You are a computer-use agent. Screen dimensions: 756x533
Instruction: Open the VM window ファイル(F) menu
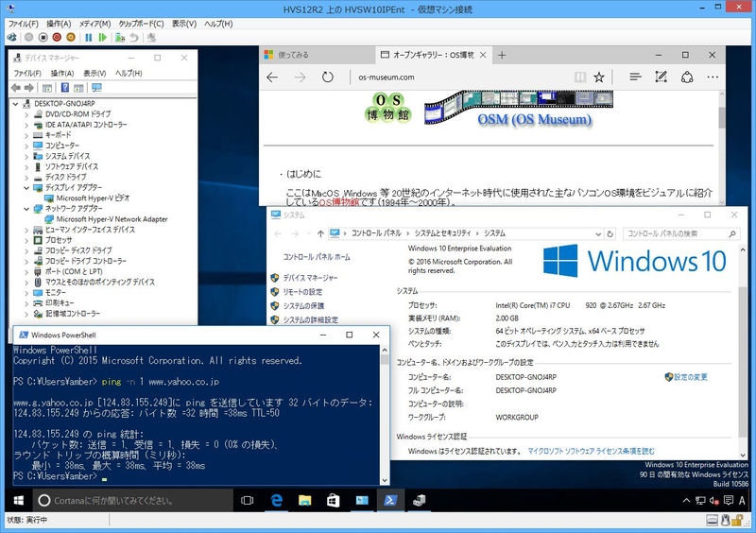[x=23, y=23]
